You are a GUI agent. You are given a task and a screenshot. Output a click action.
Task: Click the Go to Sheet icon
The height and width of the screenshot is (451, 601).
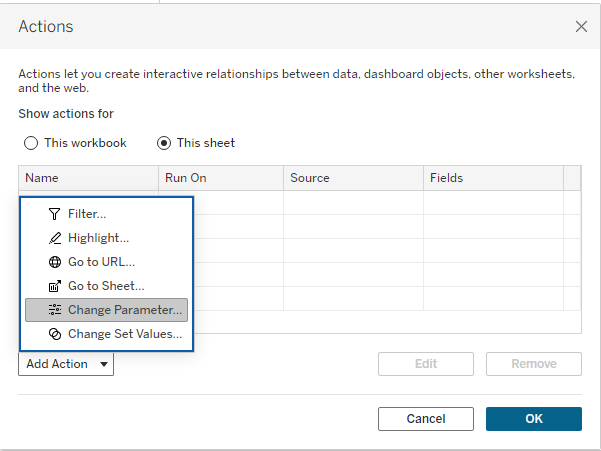point(55,286)
